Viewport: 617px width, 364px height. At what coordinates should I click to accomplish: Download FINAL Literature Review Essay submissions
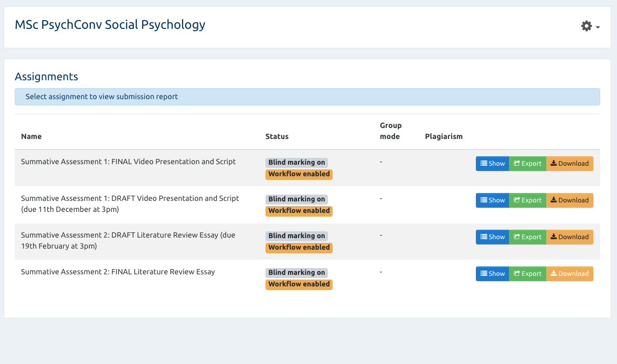(569, 274)
